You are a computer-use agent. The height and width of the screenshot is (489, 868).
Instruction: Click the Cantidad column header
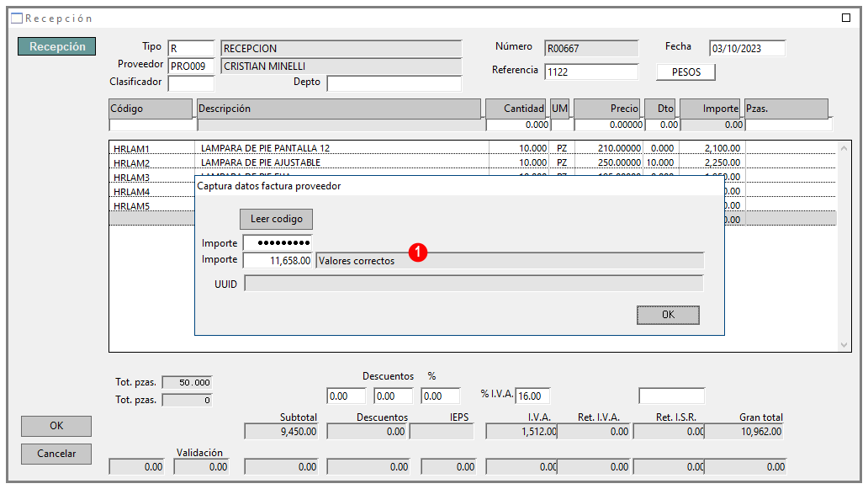click(x=516, y=109)
